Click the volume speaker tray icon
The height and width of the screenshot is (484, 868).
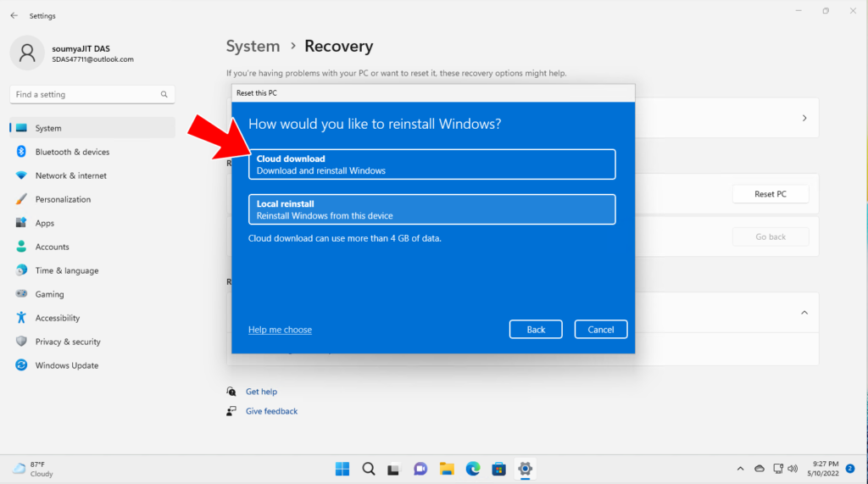[x=793, y=469]
